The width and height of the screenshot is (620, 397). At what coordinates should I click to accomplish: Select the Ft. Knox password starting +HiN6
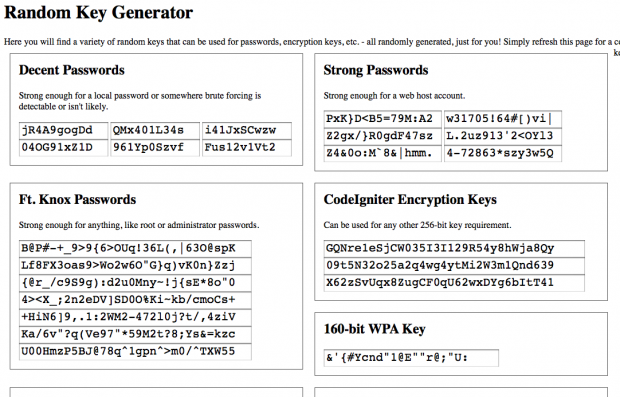click(135, 317)
